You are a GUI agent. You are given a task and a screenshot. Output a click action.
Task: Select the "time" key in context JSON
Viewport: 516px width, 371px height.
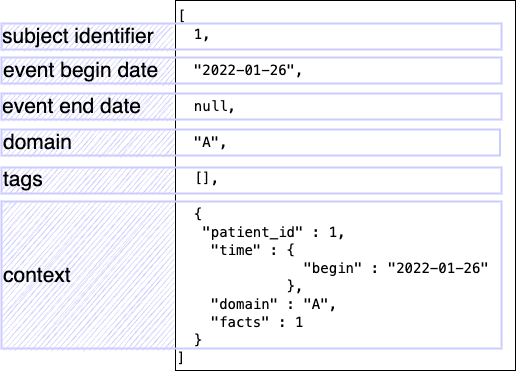point(236,250)
